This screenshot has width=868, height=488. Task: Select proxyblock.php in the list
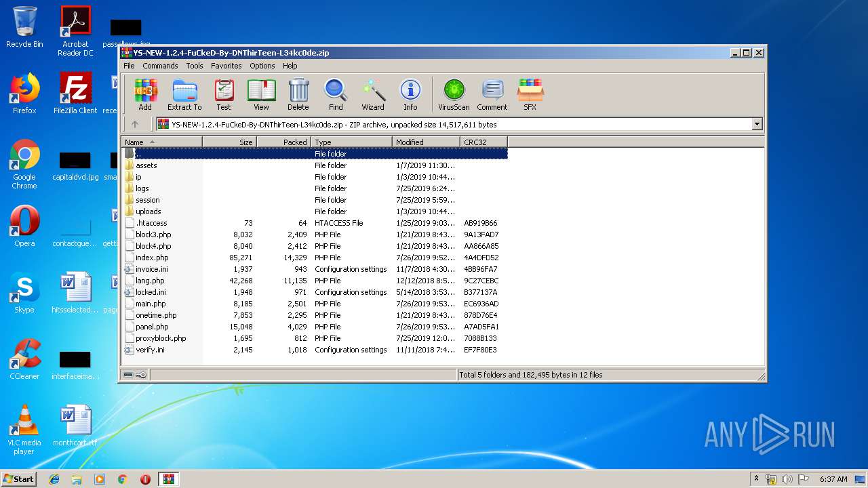pyautogui.click(x=315, y=338)
